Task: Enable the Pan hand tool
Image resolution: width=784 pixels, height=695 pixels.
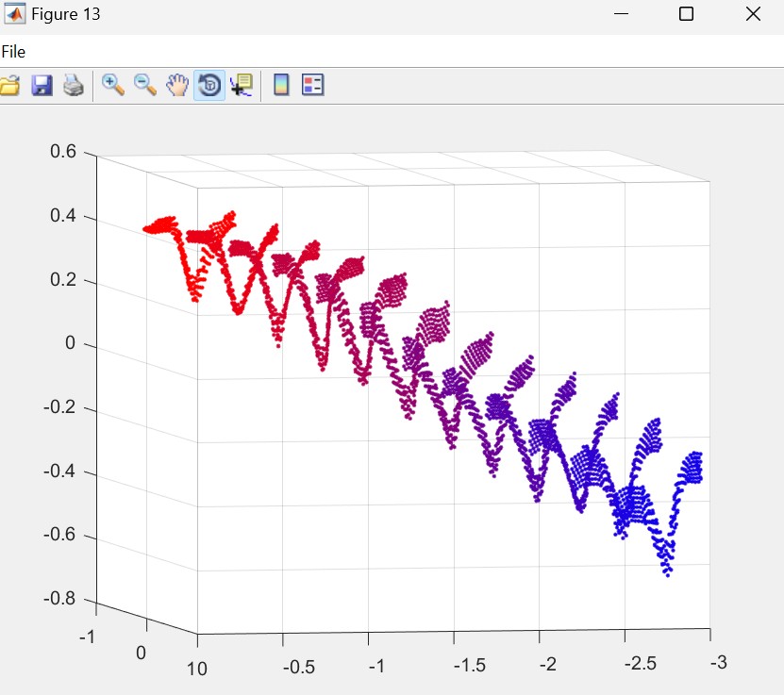Action: pos(177,86)
